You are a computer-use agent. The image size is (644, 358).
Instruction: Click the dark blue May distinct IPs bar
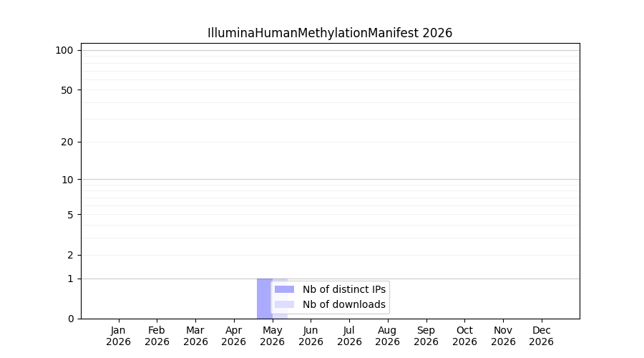click(x=265, y=299)
